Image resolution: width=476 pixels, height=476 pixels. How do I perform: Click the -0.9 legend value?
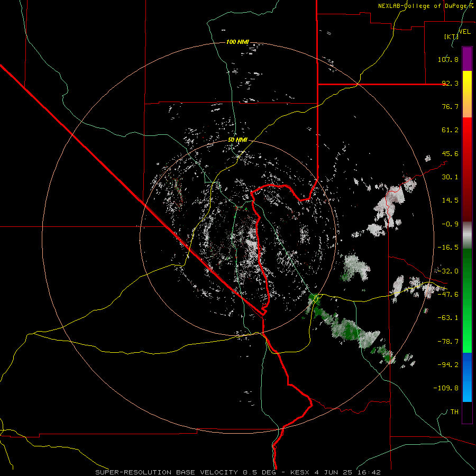(x=450, y=224)
